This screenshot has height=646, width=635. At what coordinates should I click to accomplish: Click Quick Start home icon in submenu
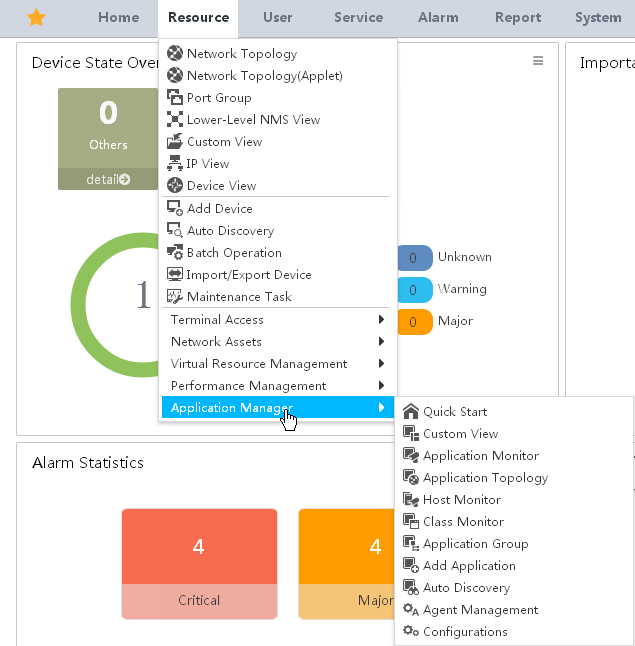[411, 412]
